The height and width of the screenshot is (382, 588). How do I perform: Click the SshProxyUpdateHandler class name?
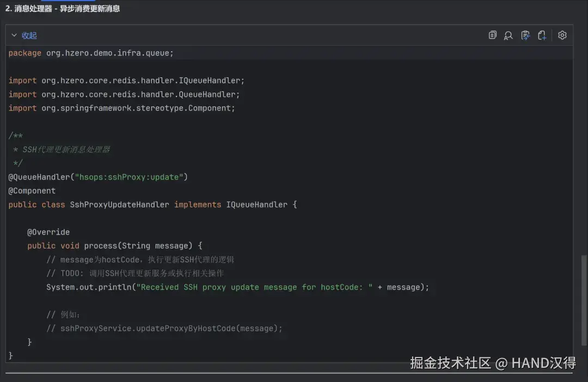[119, 205]
